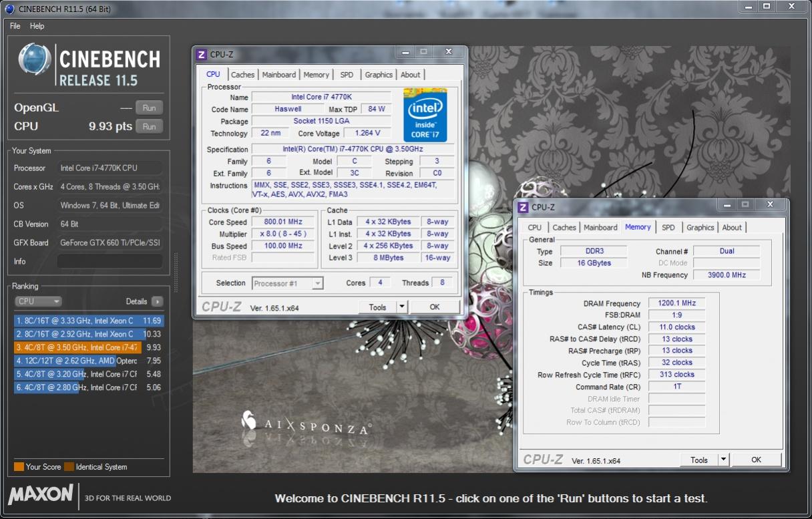The width and height of the screenshot is (812, 519).
Task: Click the Info input field in Your System
Action: 110,261
